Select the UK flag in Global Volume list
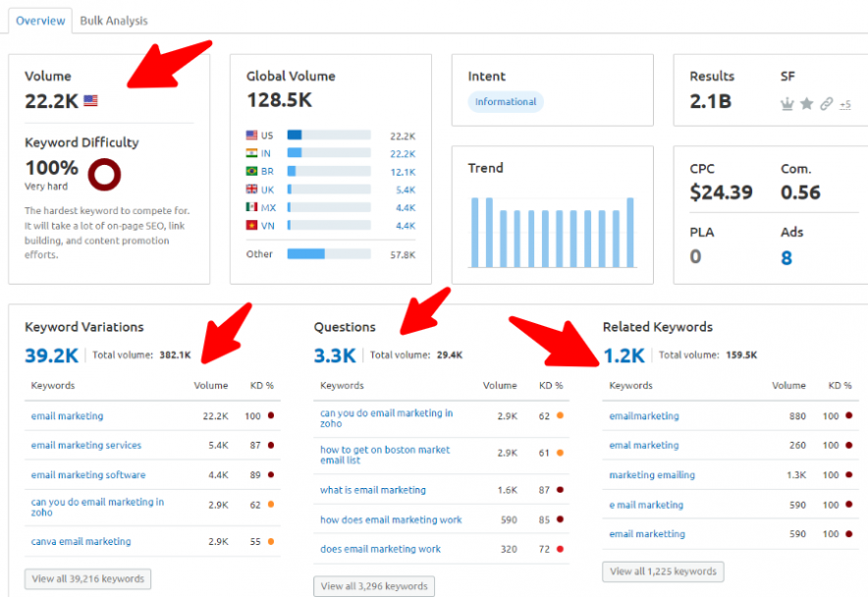Screen dimensions: 868x597 252,190
